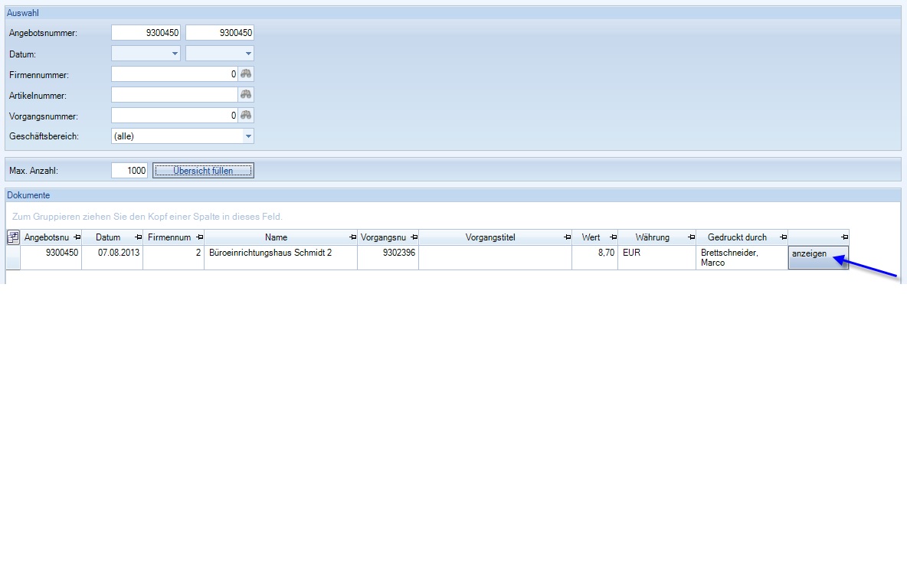
Task: Sort by the Datum column header
Action: coord(108,237)
